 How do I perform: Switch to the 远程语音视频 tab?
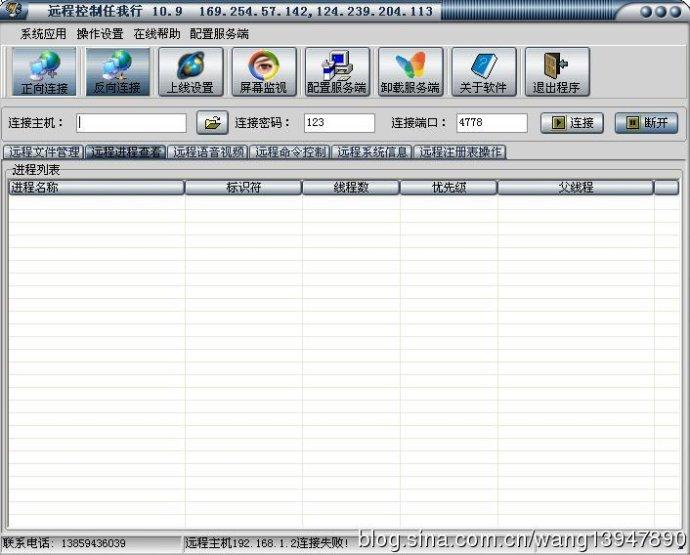coord(208,153)
